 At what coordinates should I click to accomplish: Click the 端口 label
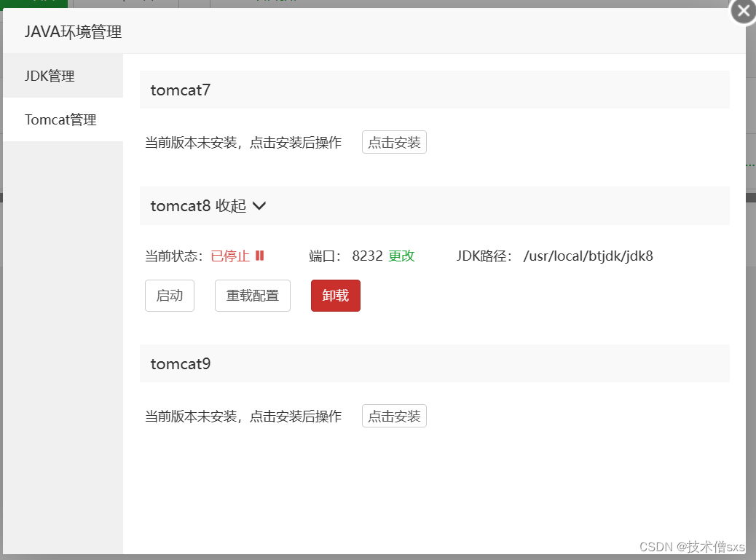pyautogui.click(x=325, y=256)
